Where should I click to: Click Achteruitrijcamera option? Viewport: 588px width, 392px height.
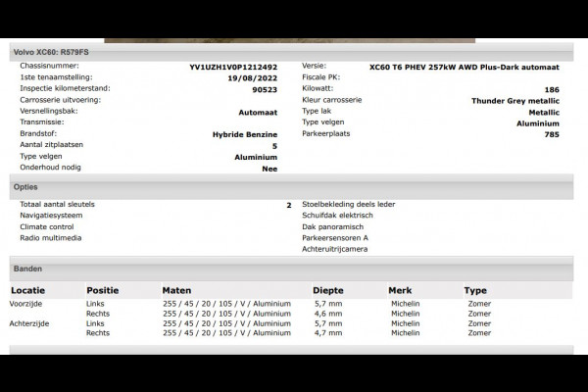click(334, 249)
